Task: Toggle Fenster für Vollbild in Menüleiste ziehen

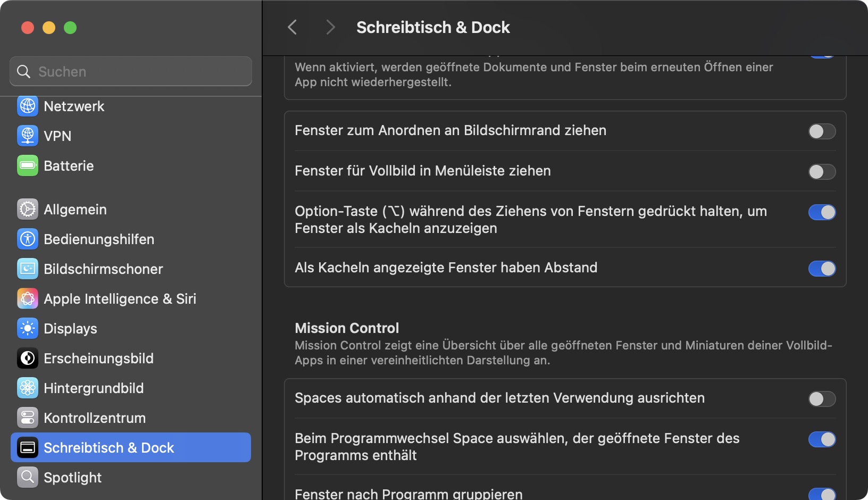Action: click(822, 172)
